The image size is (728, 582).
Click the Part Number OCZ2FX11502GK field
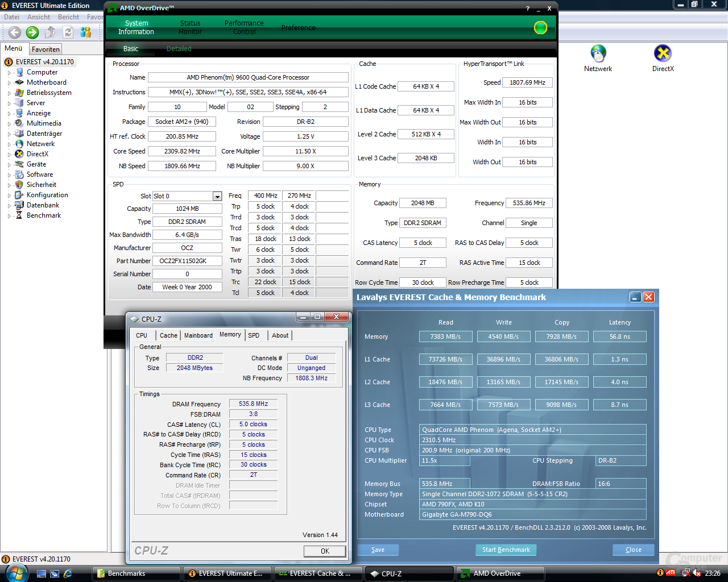187,261
